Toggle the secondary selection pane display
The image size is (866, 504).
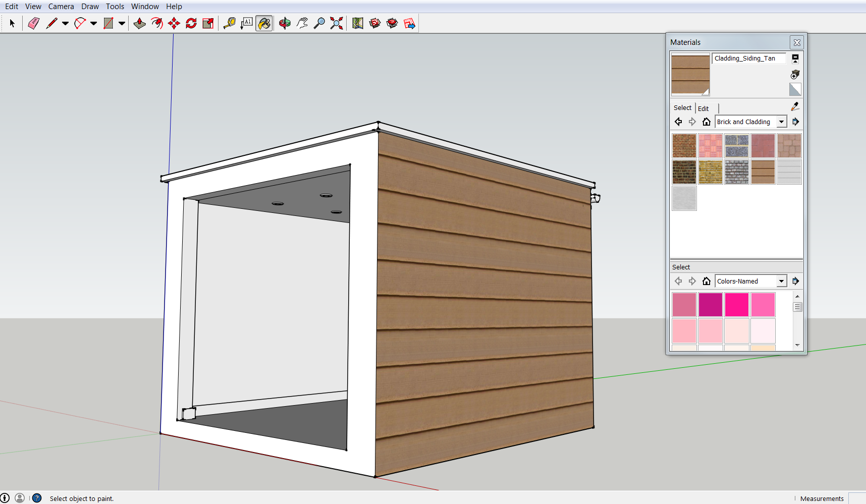[x=795, y=59]
